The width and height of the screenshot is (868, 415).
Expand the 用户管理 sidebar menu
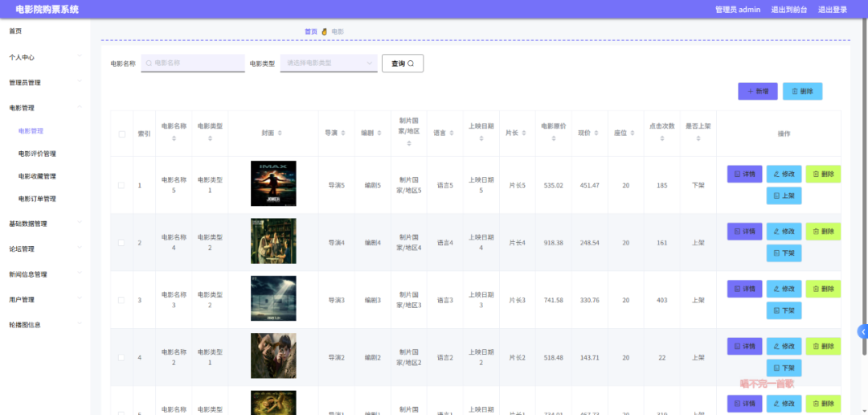click(x=45, y=299)
